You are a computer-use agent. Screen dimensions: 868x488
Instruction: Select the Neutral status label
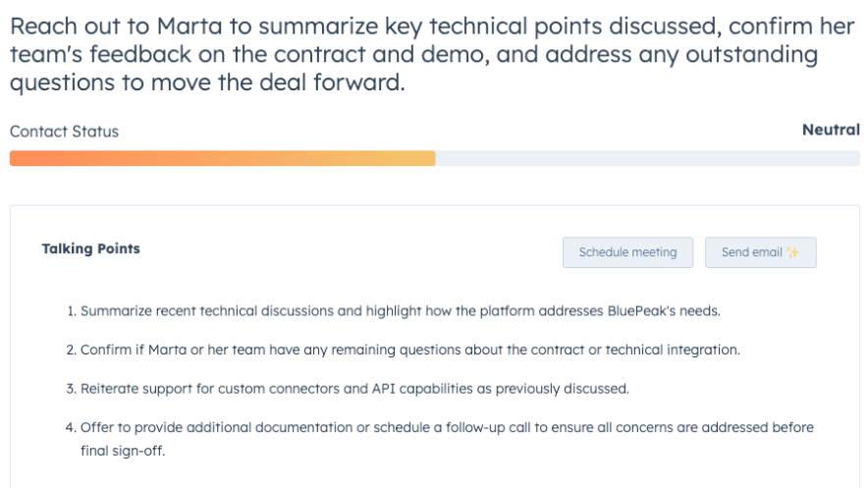pos(830,130)
